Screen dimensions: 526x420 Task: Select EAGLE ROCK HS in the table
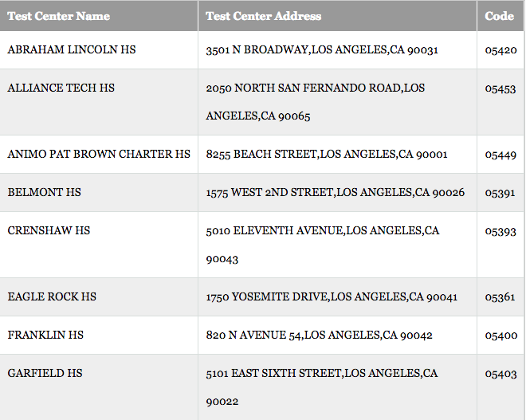tap(52, 296)
